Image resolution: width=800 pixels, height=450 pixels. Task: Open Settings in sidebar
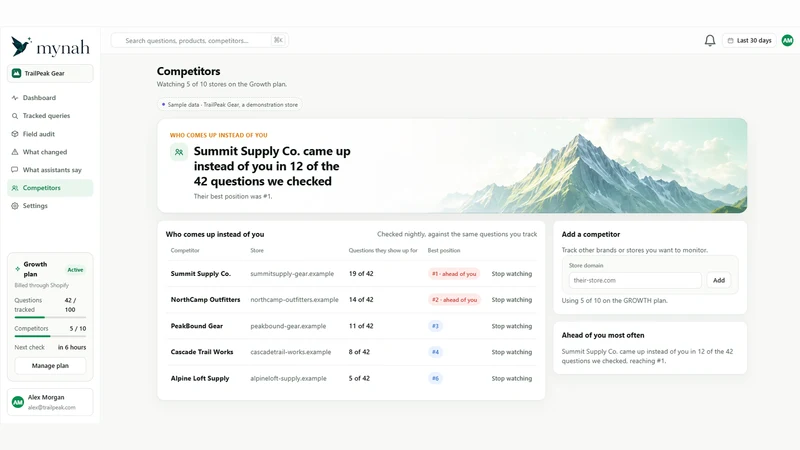[50, 206]
